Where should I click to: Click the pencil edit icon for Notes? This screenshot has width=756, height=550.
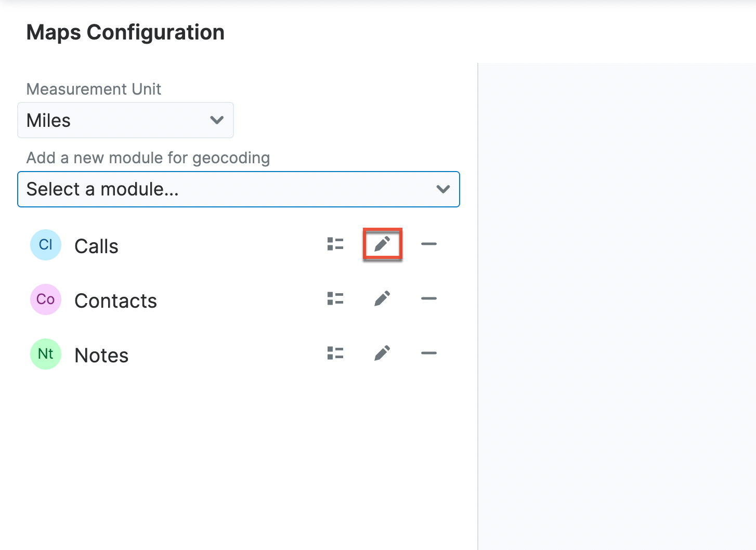382,353
